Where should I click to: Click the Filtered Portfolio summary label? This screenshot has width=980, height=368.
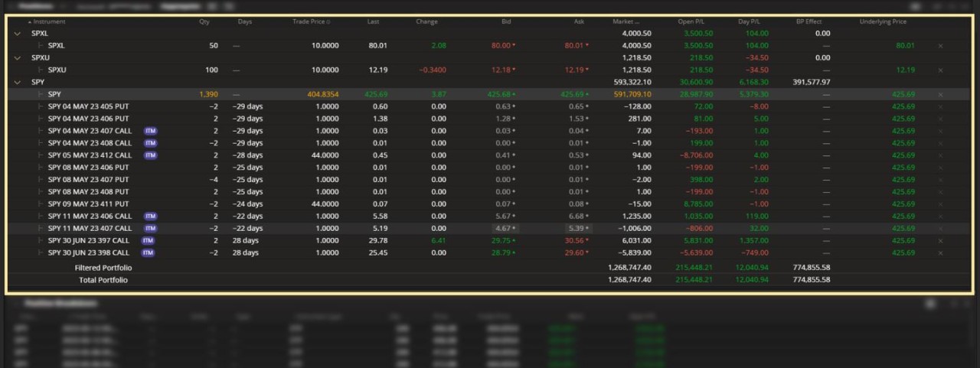tap(103, 268)
